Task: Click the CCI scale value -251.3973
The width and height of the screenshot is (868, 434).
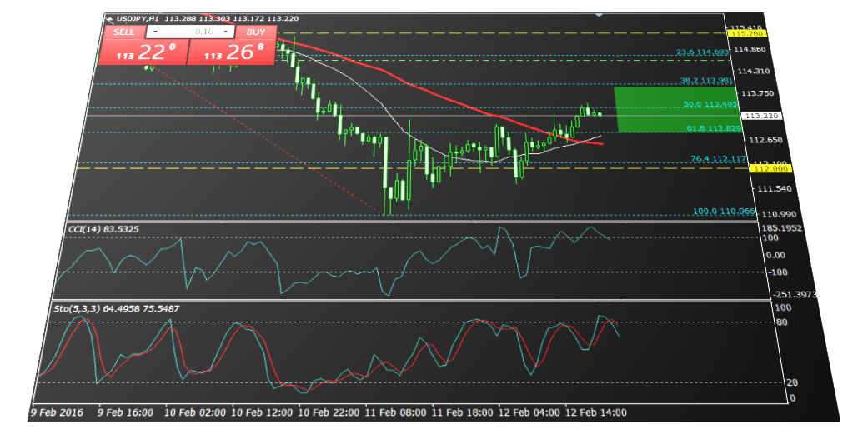Action: coord(795,295)
